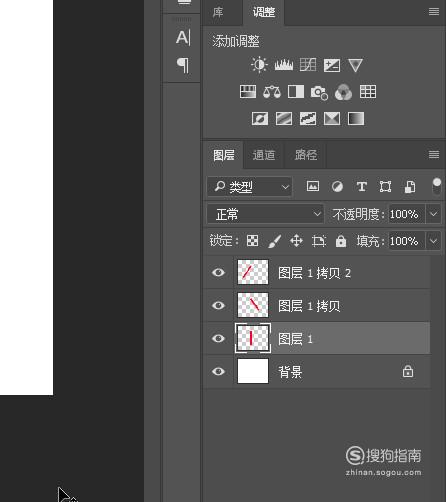Select thumbnail of 图层 1
Screen dimensions: 446x502
click(253, 338)
